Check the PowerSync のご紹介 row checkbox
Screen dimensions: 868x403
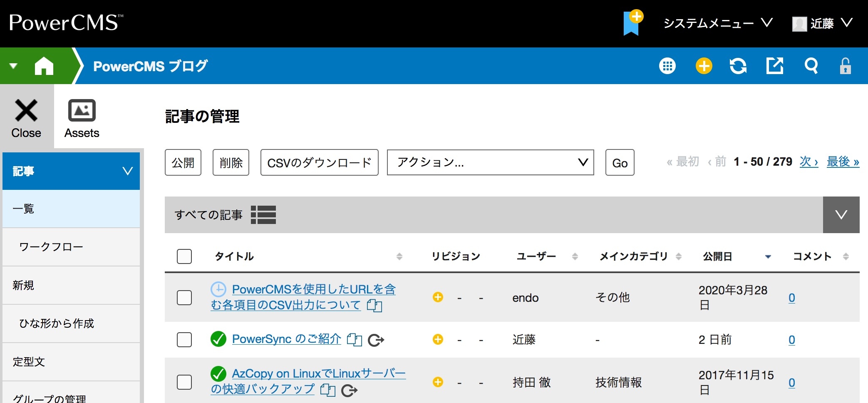click(184, 340)
